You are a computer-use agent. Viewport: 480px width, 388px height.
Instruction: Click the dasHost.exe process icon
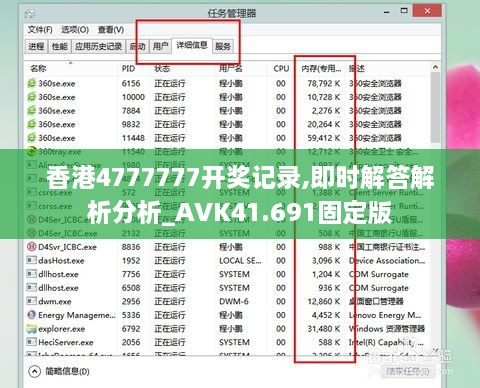[x=31, y=260]
